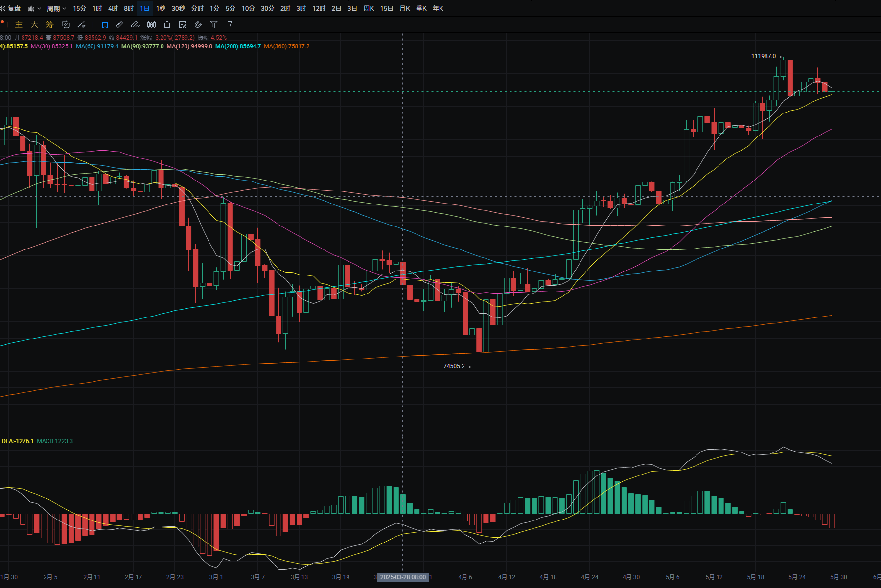The width and height of the screenshot is (881, 588).
Task: Toggle the 大 large-order indicator
Action: pos(34,24)
